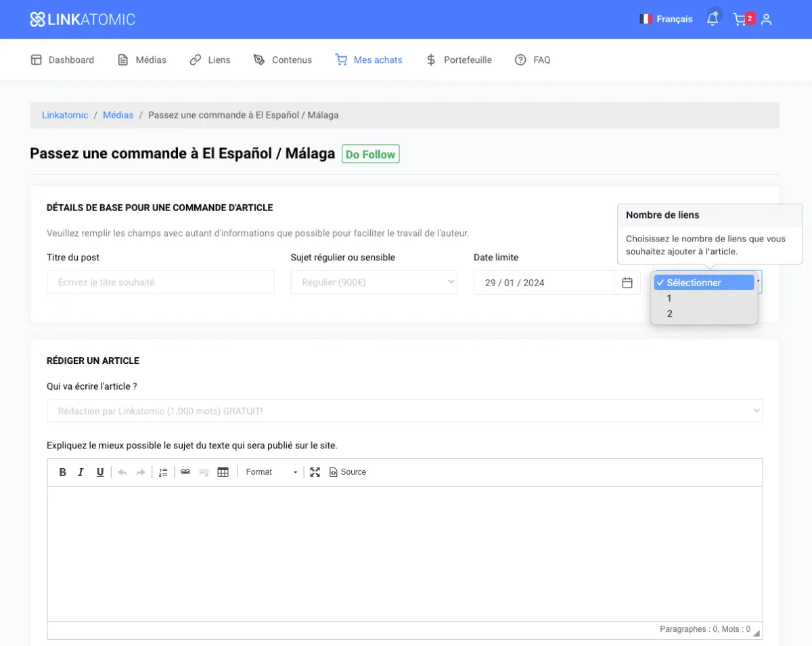The width and height of the screenshot is (812, 646).
Task: Choose option 1 for number of links
Action: click(x=669, y=298)
